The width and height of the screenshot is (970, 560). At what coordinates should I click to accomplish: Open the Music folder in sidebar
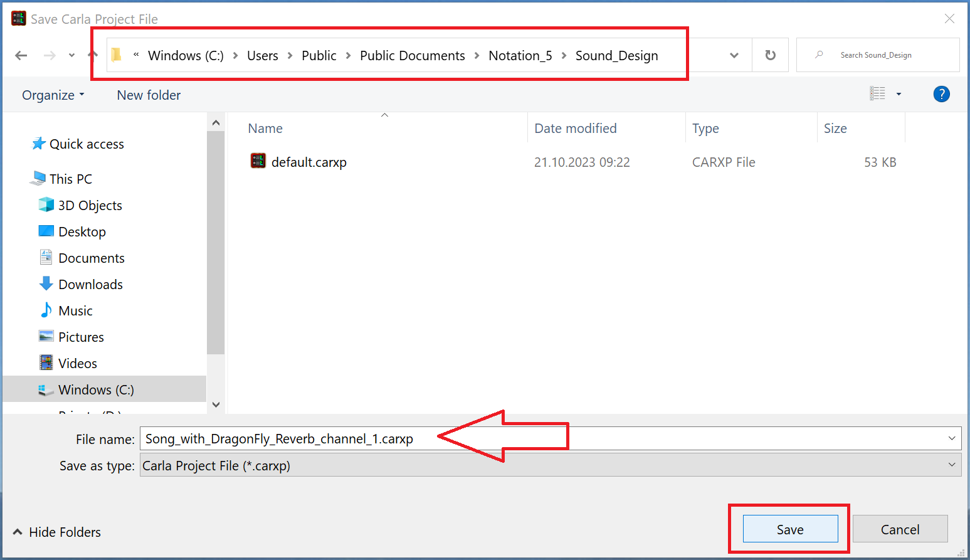(x=75, y=311)
